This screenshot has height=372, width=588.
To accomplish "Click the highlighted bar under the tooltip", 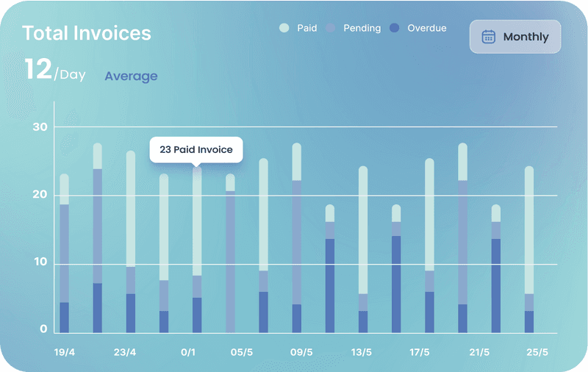I will [x=197, y=250].
